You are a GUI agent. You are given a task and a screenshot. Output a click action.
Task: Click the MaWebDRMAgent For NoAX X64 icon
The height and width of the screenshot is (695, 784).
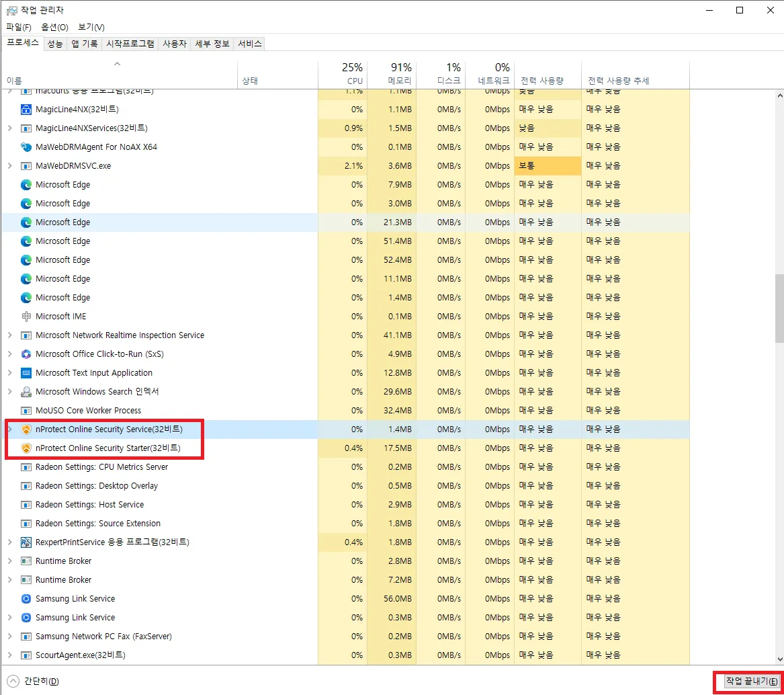pos(26,147)
